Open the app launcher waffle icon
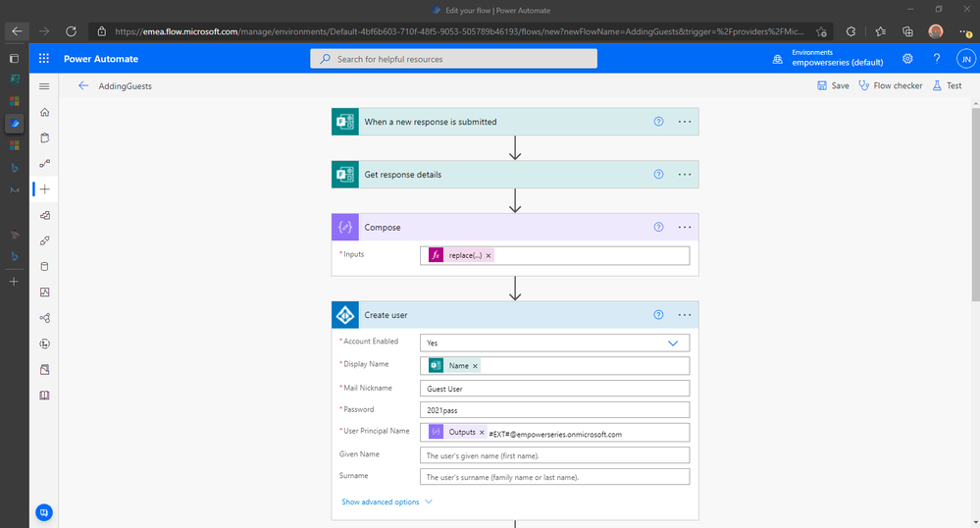 44,58
